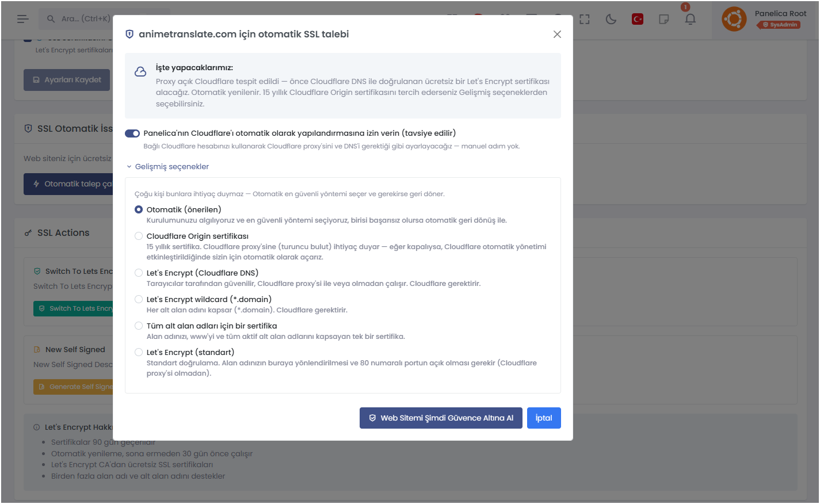Select Cloudflare Origin sertifikası option
The width and height of the screenshot is (820, 504).
click(x=139, y=236)
